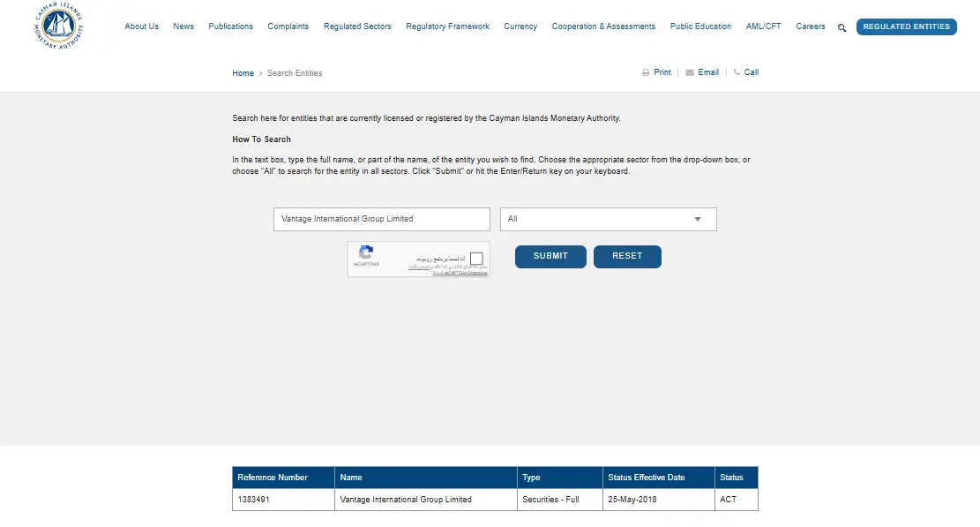The height and width of the screenshot is (527, 980).
Task: Click the Regulated Entities button
Action: point(906,26)
